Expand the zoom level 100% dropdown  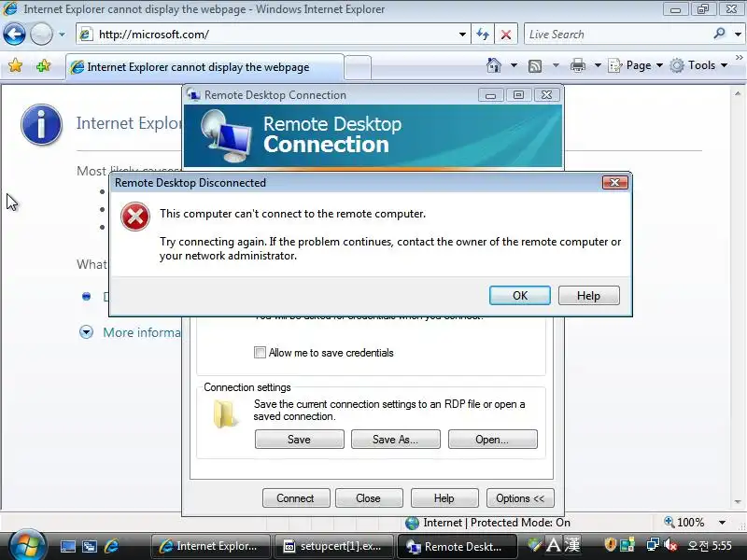722,523
